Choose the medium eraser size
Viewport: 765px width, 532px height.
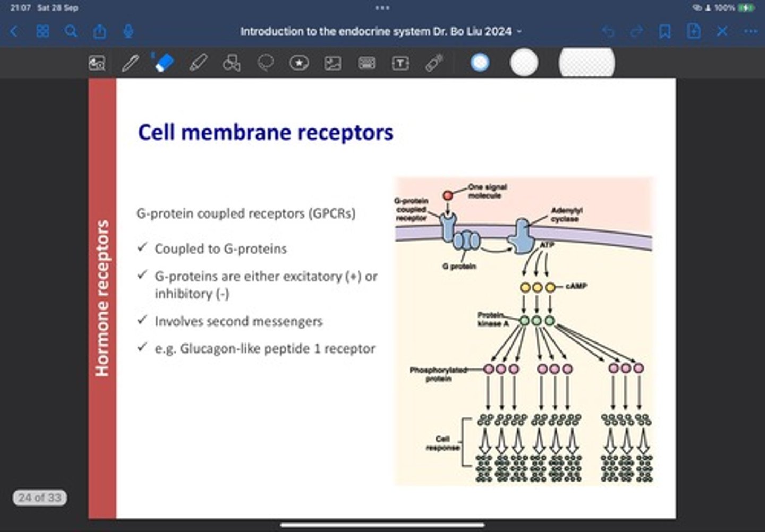tap(524, 63)
